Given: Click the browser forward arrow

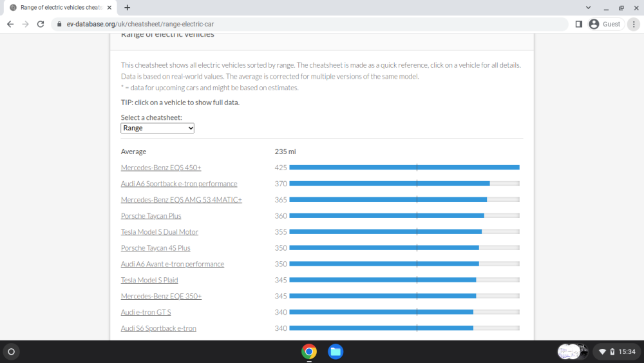Looking at the screenshot, I should coord(26,25).
